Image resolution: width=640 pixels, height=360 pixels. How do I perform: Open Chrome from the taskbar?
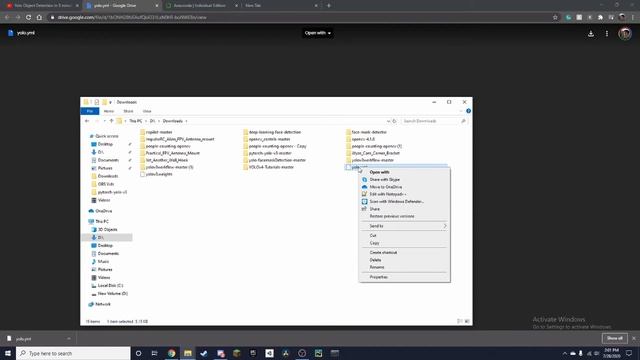171,353
